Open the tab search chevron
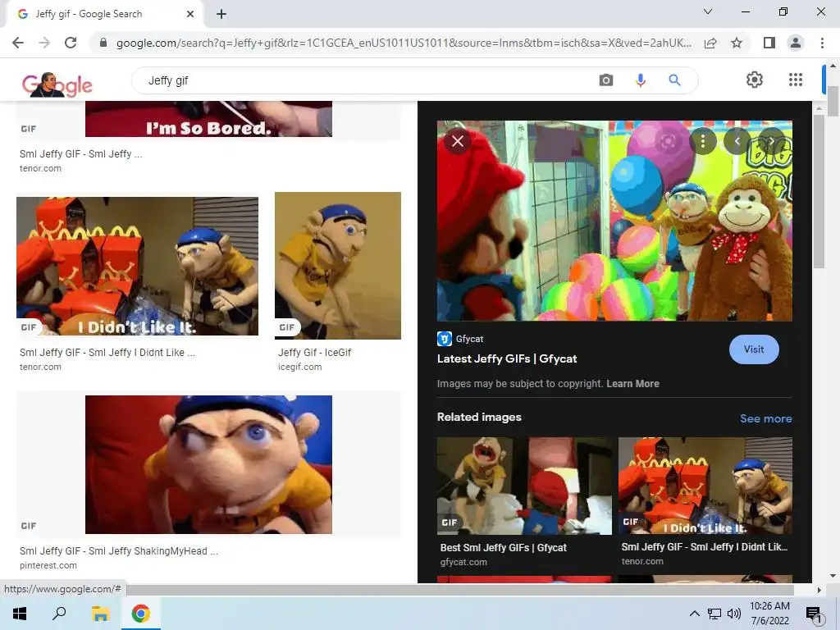Image resolution: width=840 pixels, height=630 pixels. (x=708, y=11)
